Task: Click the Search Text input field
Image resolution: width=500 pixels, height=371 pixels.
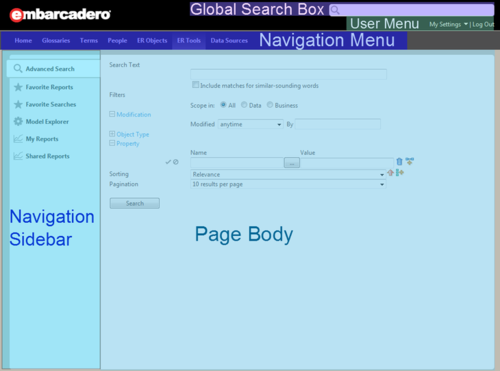Action: click(288, 74)
